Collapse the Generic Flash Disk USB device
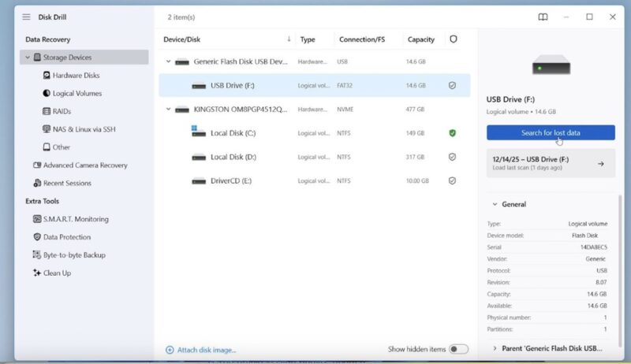Viewport: 631px width, 364px height. pos(168,61)
